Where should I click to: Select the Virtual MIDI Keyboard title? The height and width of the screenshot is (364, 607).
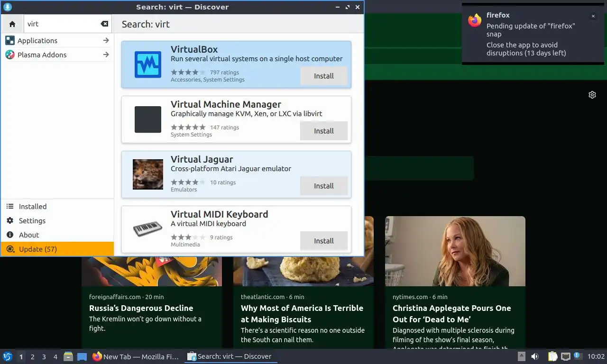coord(220,214)
